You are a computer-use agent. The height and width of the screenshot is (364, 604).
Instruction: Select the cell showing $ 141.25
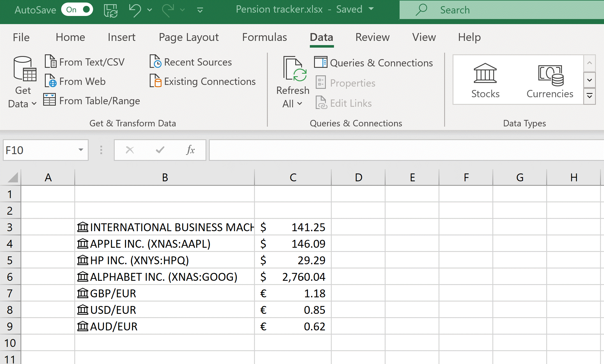[x=293, y=227]
